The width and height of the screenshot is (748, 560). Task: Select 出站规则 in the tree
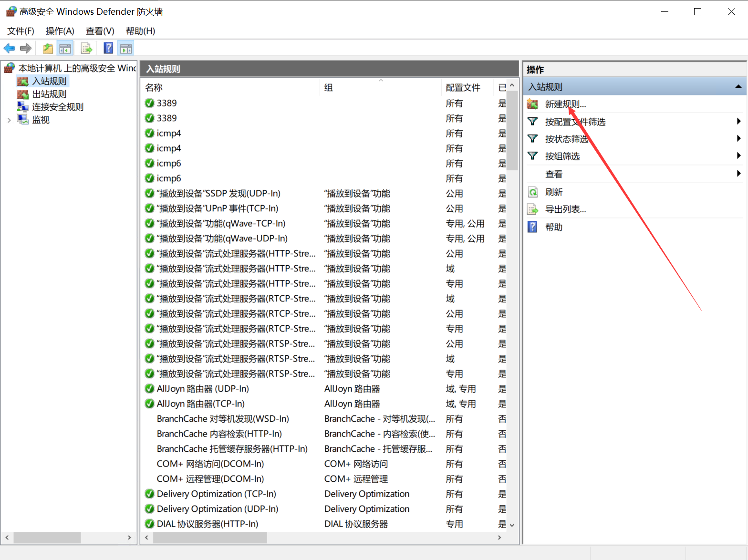click(x=49, y=94)
